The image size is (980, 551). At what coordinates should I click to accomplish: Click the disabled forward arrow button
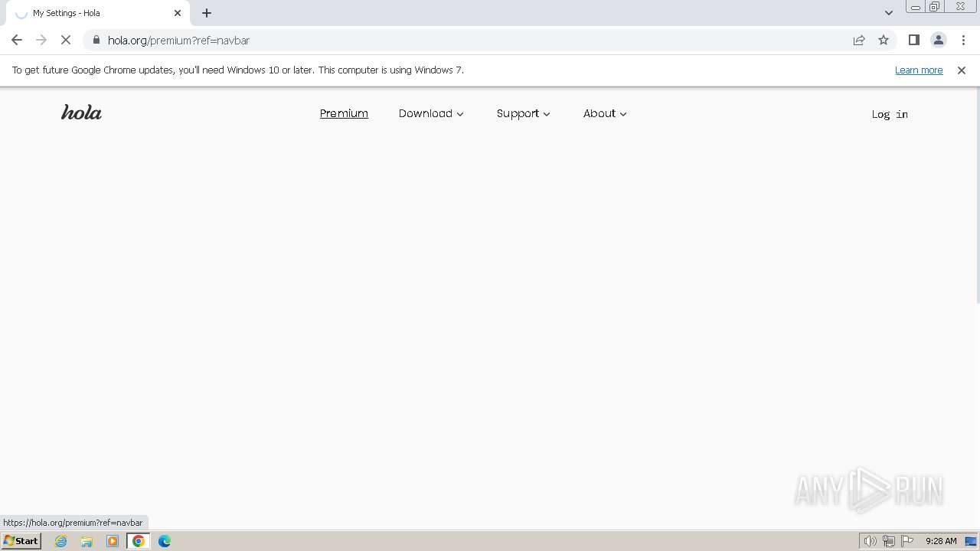click(41, 40)
